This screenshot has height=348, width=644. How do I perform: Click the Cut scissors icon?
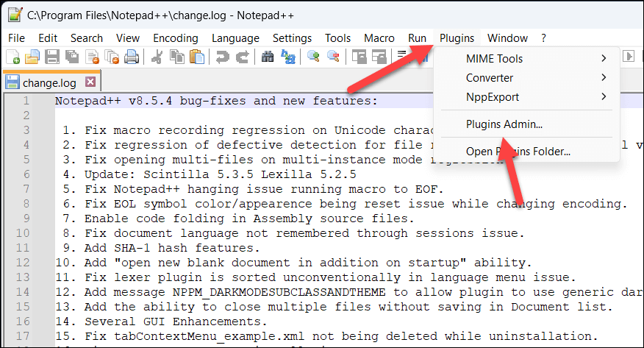point(157,57)
